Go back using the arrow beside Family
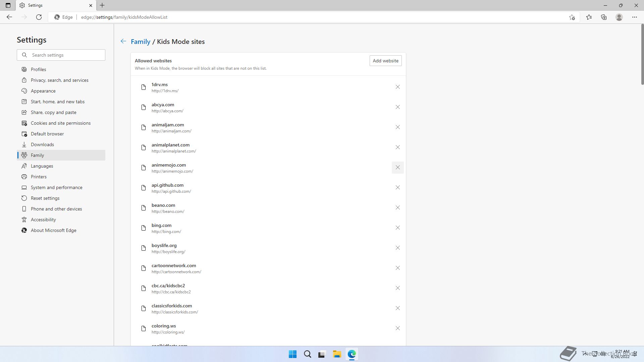644x362 pixels. tap(123, 41)
